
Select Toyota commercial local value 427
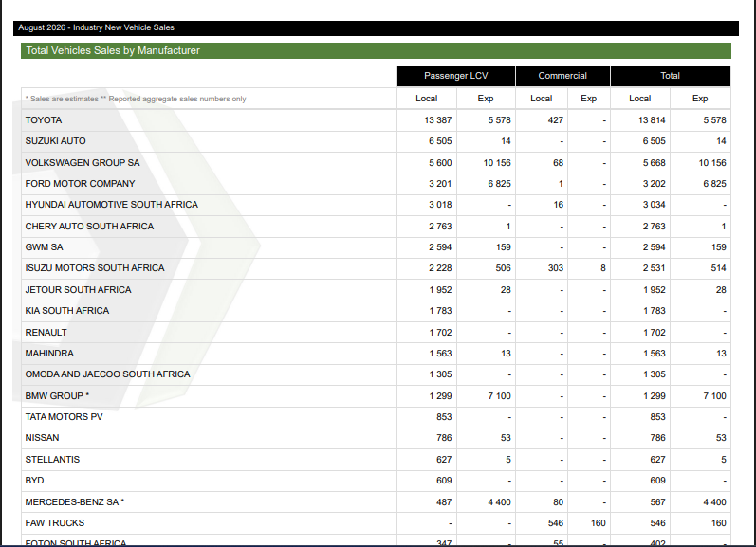pos(556,120)
